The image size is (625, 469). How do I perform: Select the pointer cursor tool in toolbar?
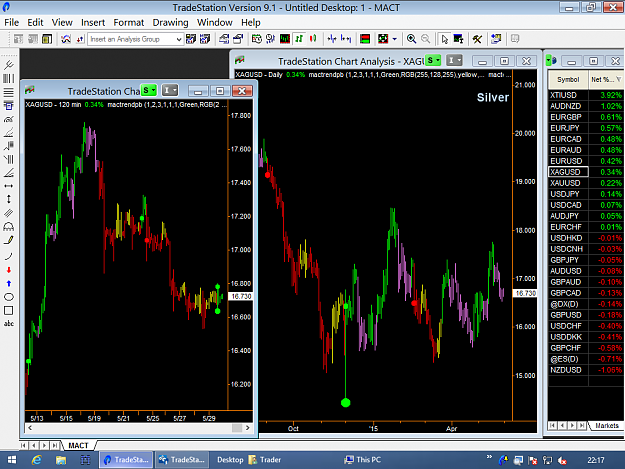tap(444, 39)
